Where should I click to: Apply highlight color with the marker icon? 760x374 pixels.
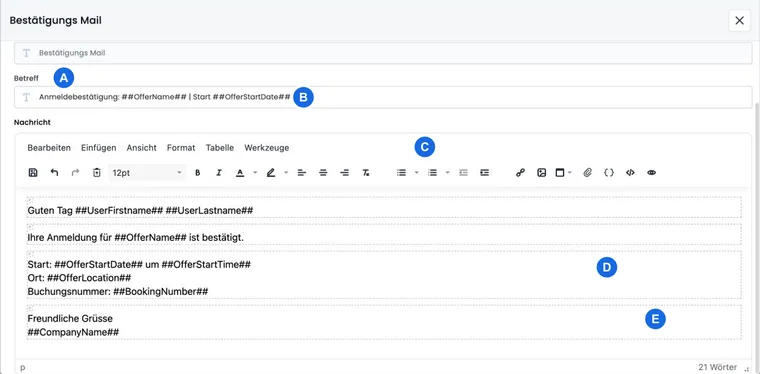click(x=270, y=172)
